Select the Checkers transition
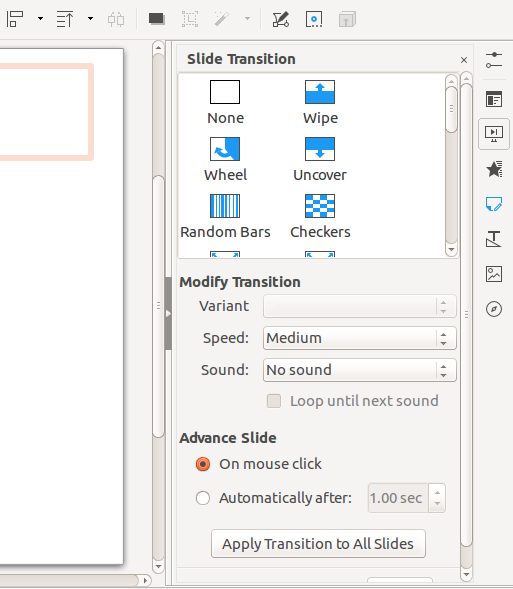 (320, 216)
